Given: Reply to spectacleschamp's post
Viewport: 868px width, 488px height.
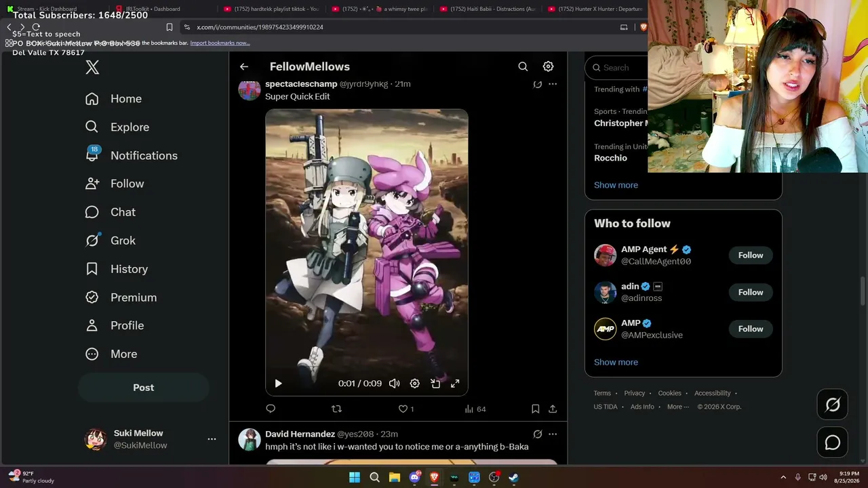Looking at the screenshot, I should [271, 409].
